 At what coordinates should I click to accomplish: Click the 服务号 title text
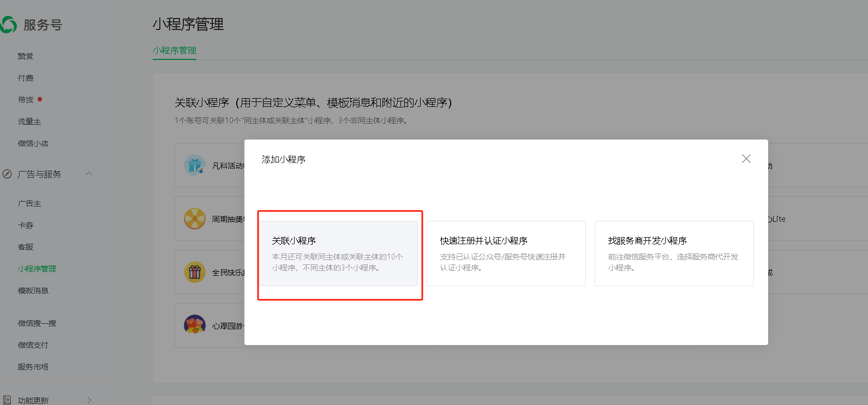(43, 25)
